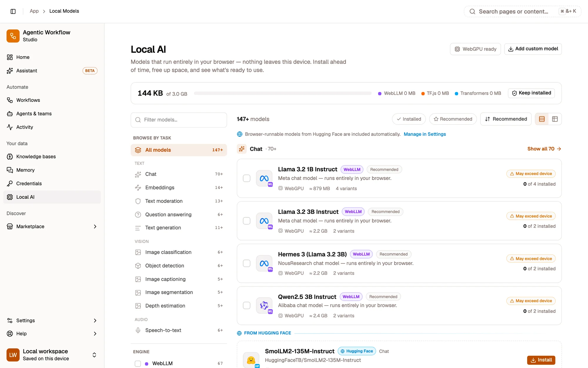
Task: Open Memory in the sidebar
Action: (52, 170)
